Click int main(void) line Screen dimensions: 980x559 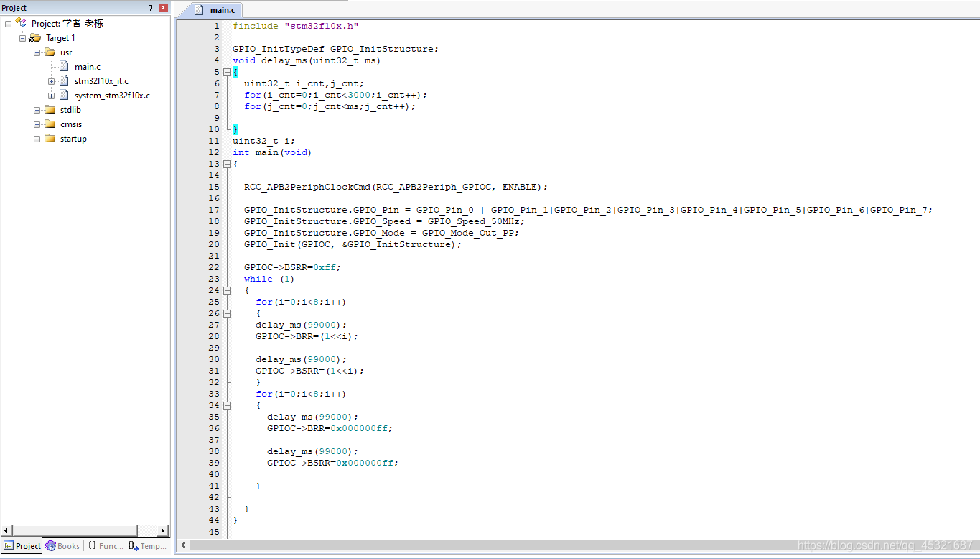coord(272,152)
